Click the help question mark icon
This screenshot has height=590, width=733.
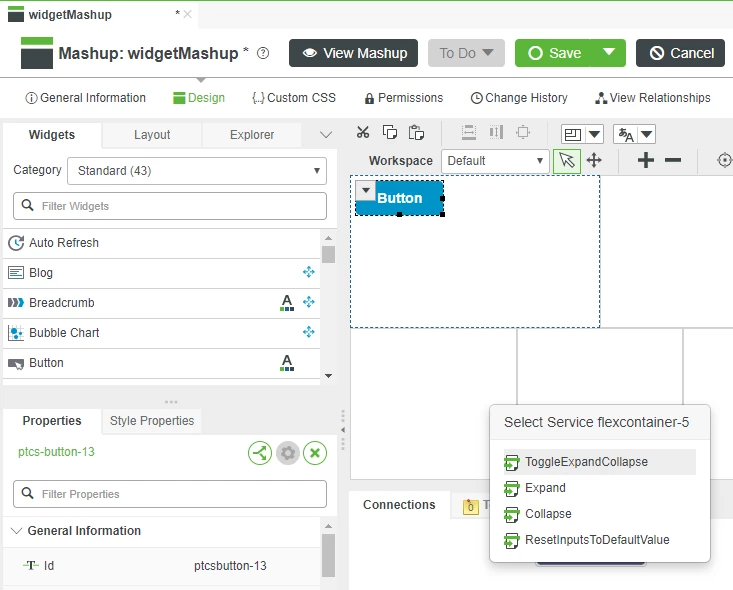pyautogui.click(x=263, y=53)
